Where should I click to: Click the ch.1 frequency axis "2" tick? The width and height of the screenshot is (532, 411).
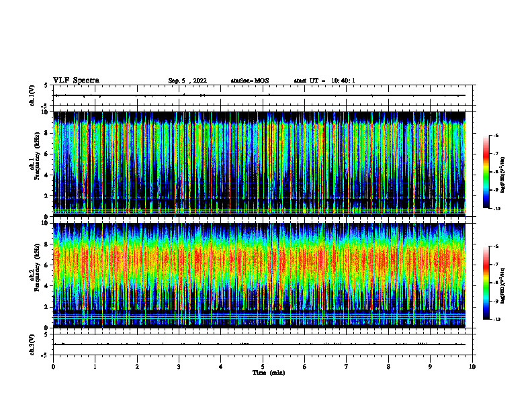click(x=46, y=196)
